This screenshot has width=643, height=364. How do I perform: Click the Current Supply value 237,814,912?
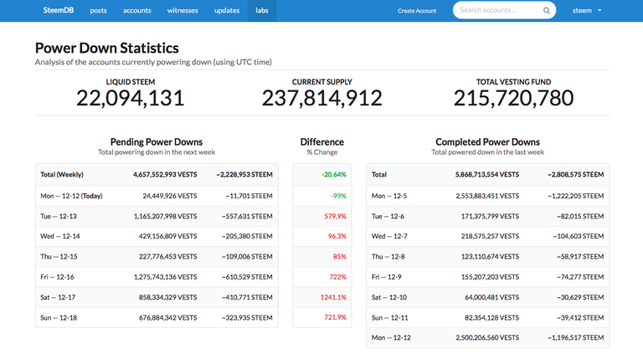(x=321, y=98)
